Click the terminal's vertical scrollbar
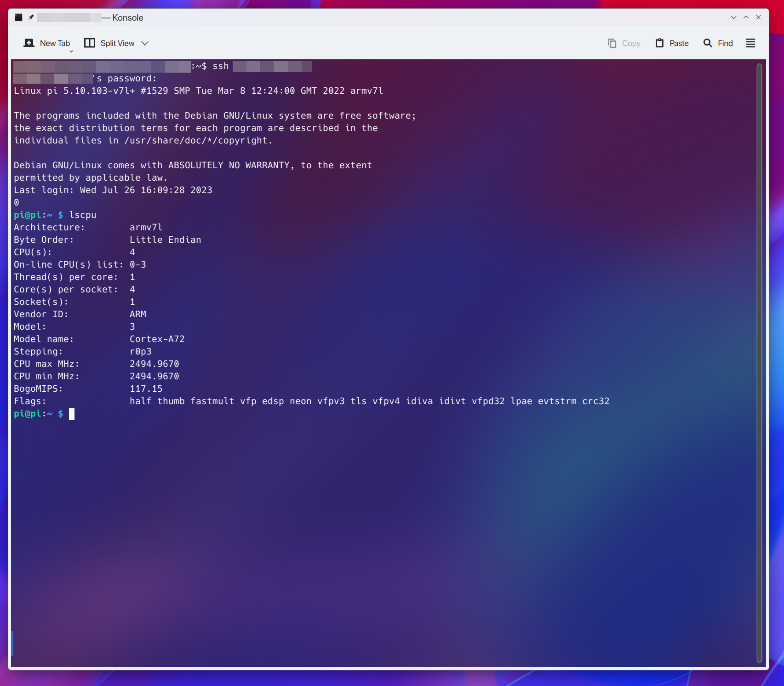 759,363
